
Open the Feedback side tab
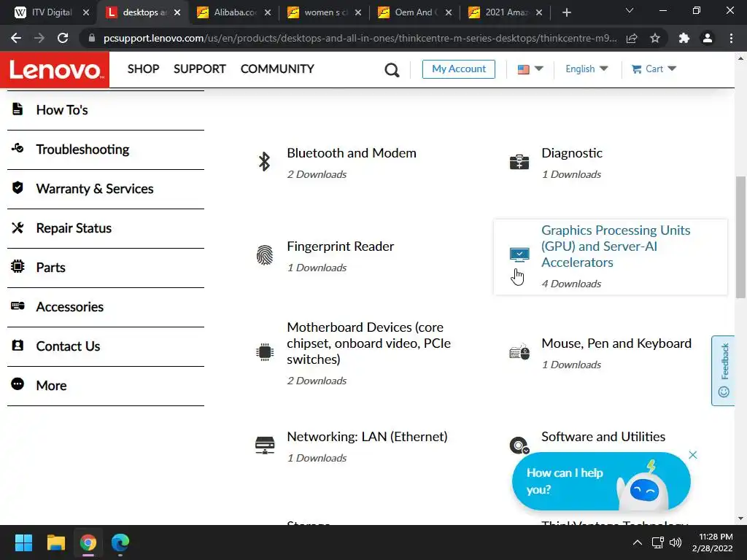[723, 370]
